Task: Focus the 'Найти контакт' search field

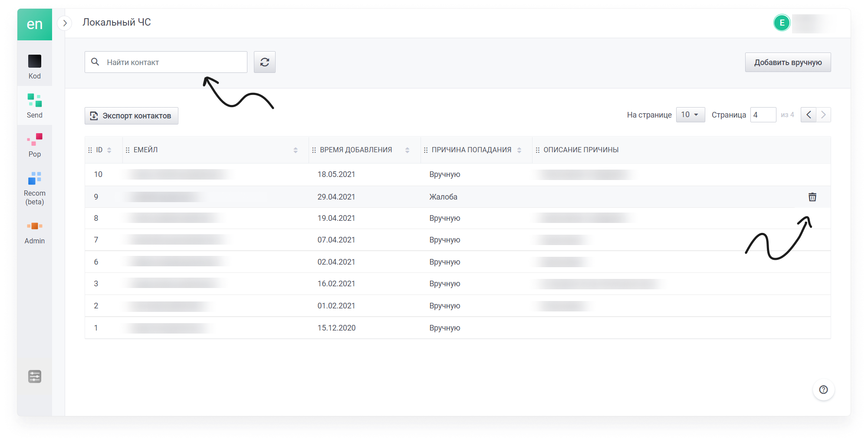Action: [166, 62]
